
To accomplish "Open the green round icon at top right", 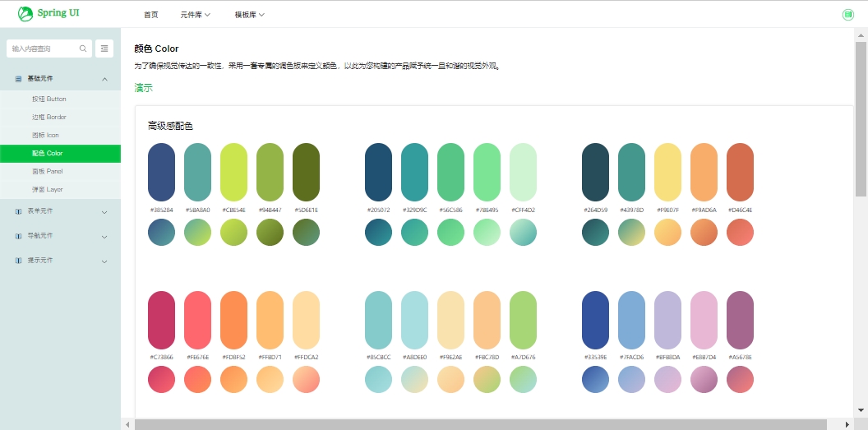I will pos(847,15).
